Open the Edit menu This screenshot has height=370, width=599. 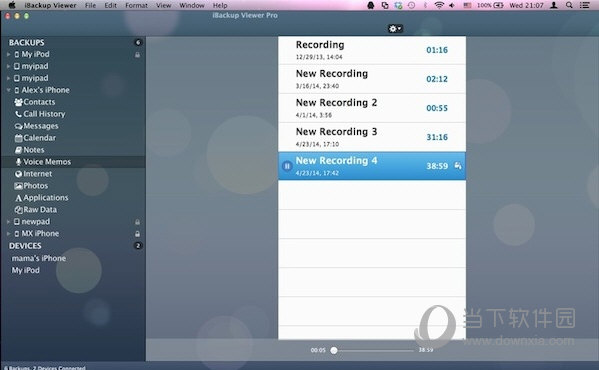click(x=111, y=5)
